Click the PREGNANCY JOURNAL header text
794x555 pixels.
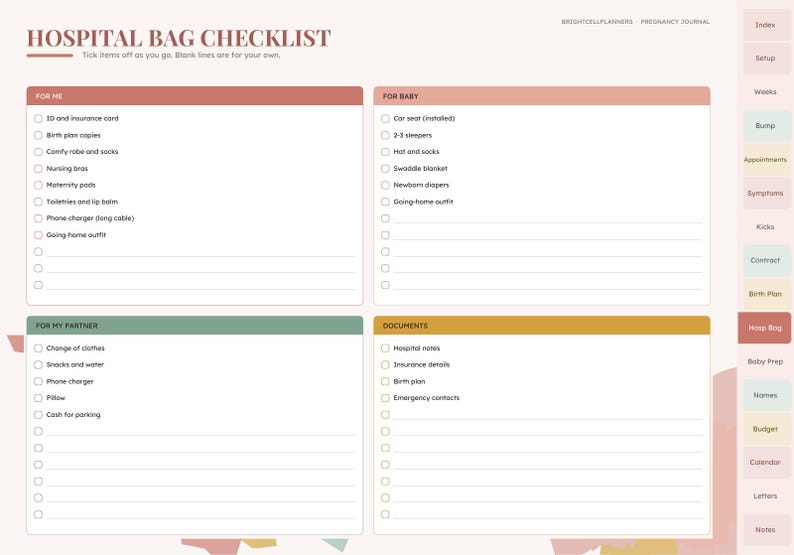click(x=675, y=22)
